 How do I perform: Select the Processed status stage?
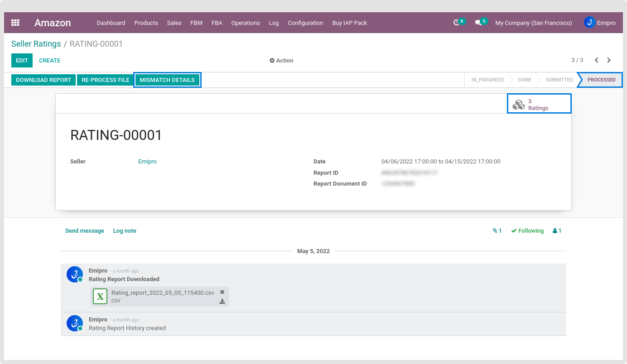(601, 80)
